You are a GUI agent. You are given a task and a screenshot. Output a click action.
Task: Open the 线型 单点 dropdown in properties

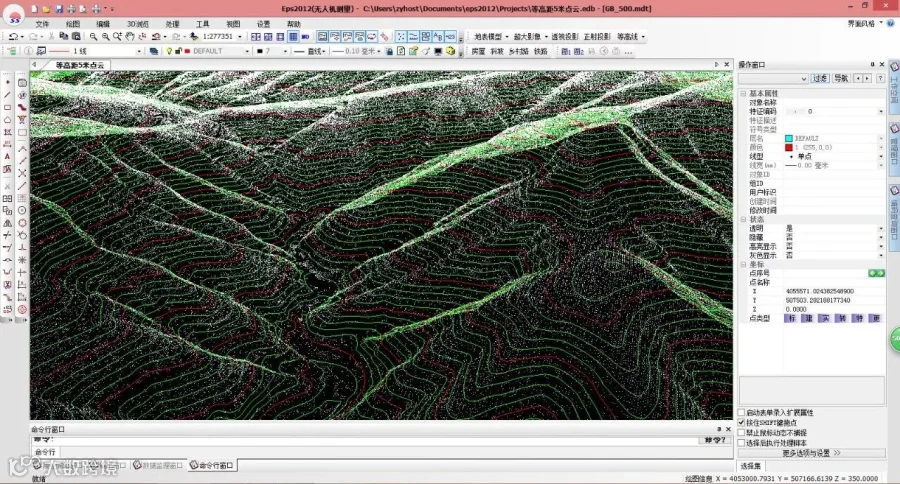pos(880,157)
